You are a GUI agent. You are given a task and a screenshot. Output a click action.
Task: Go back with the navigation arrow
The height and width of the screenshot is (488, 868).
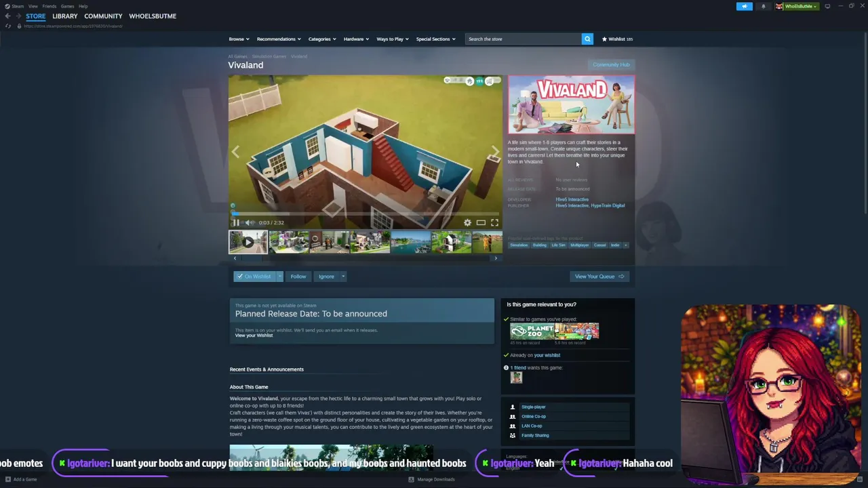point(7,16)
